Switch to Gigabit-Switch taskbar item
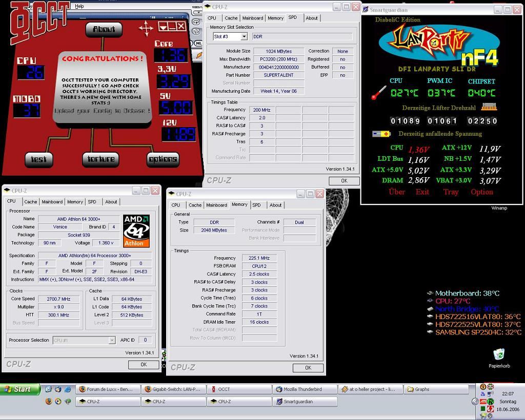 pyautogui.click(x=174, y=389)
